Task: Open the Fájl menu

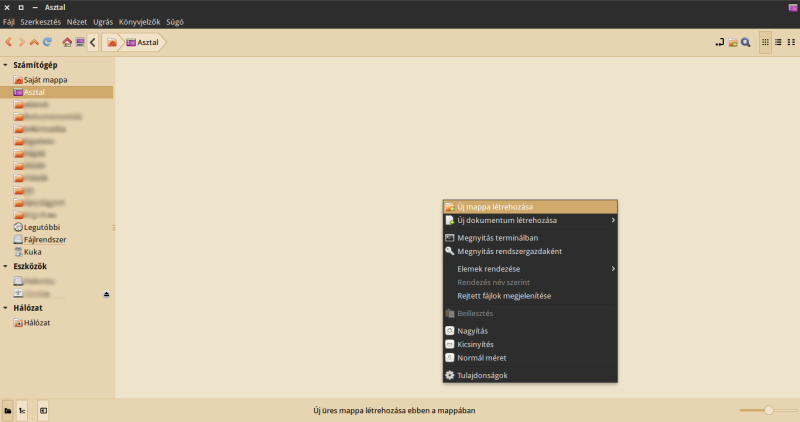Action: [x=9, y=22]
